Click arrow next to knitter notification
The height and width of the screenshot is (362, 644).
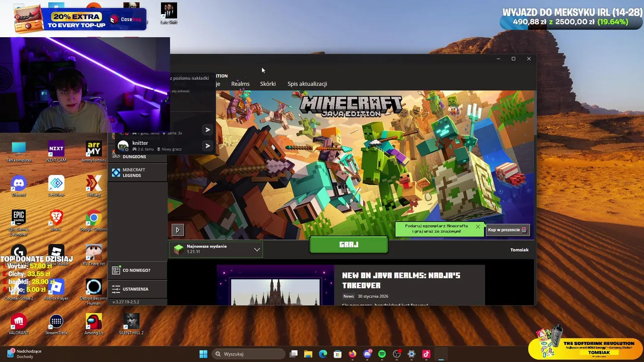(207, 146)
